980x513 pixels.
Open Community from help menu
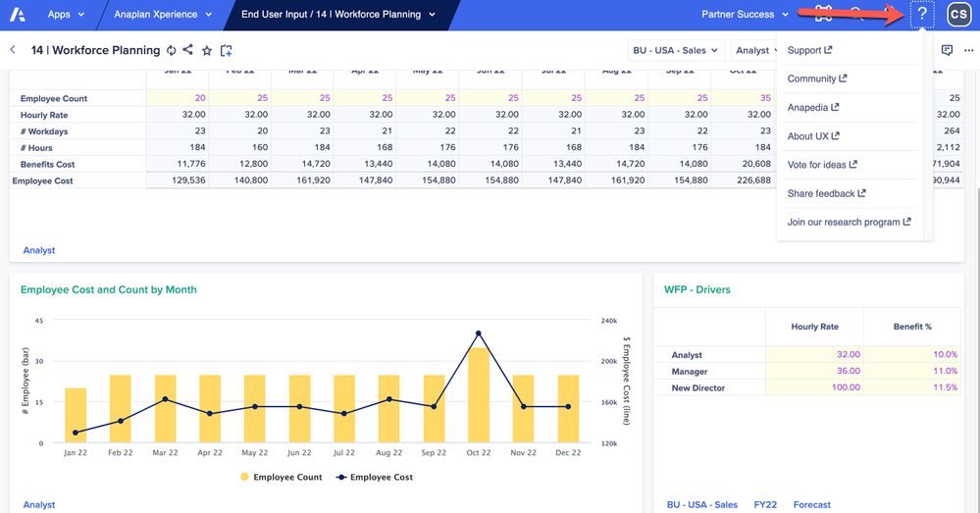tap(817, 78)
